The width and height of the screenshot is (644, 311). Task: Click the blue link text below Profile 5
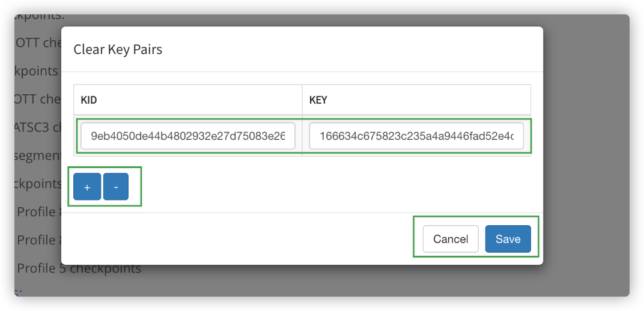point(18,292)
